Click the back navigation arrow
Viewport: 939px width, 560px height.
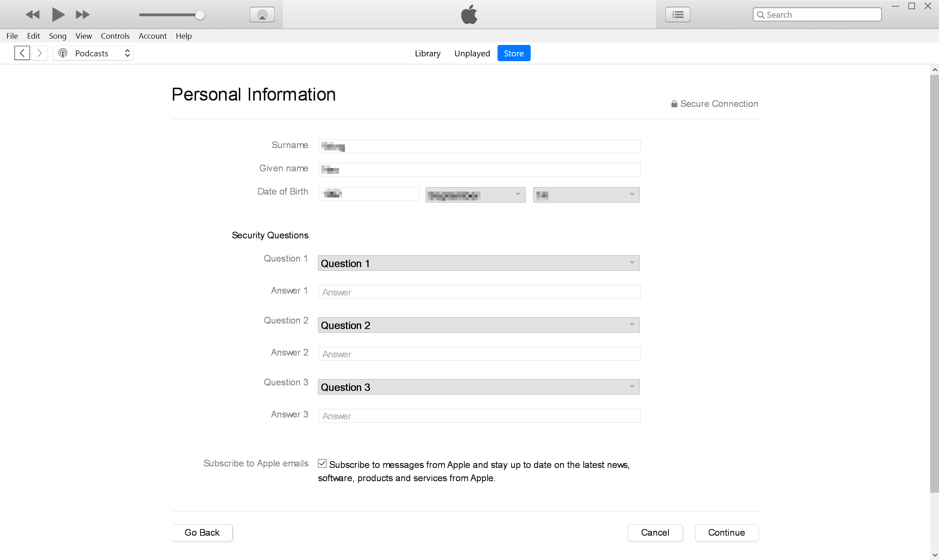(x=22, y=53)
